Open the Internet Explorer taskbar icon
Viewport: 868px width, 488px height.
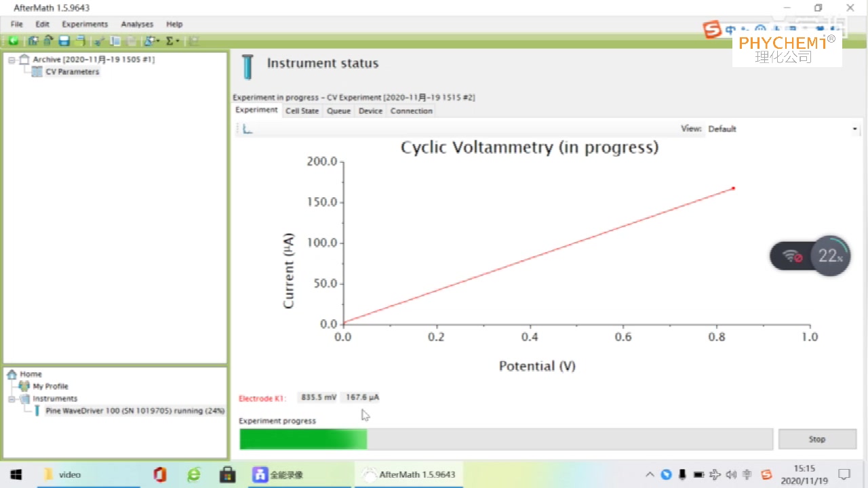click(194, 474)
